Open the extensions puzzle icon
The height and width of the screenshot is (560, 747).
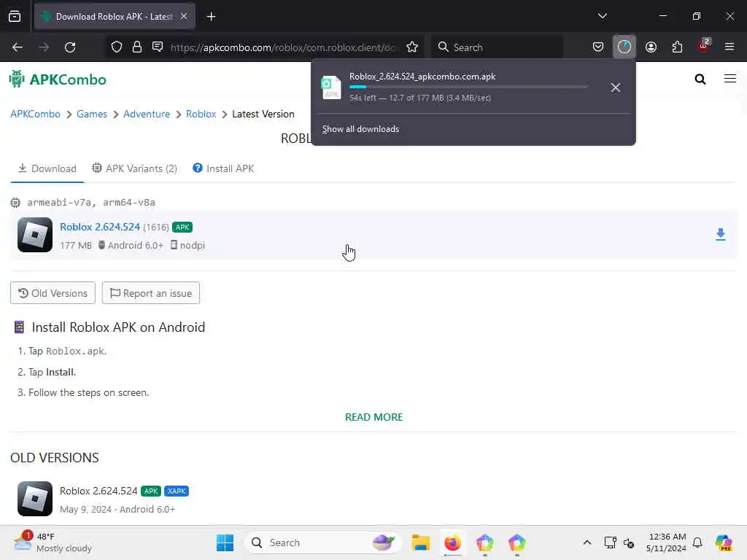677,47
